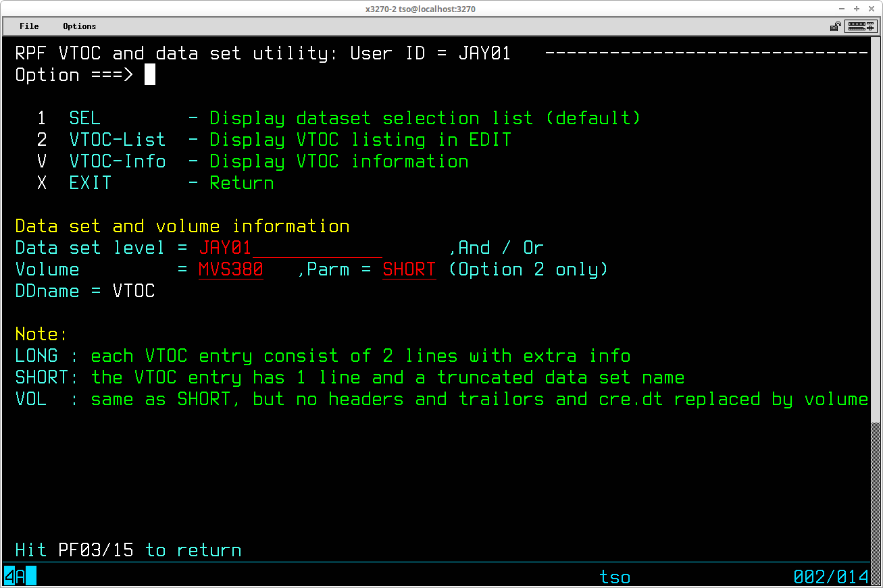Select option X EXIT
The height and width of the screenshot is (588, 883).
[74, 183]
